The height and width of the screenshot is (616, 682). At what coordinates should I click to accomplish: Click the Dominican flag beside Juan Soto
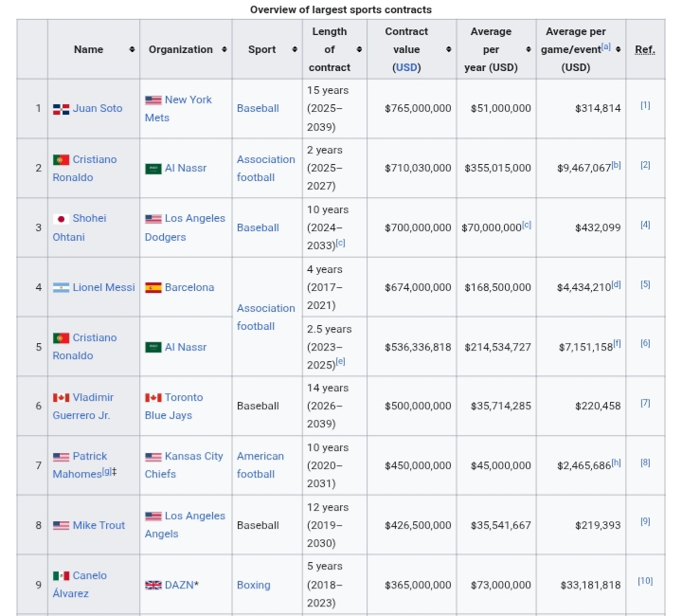[x=61, y=109]
